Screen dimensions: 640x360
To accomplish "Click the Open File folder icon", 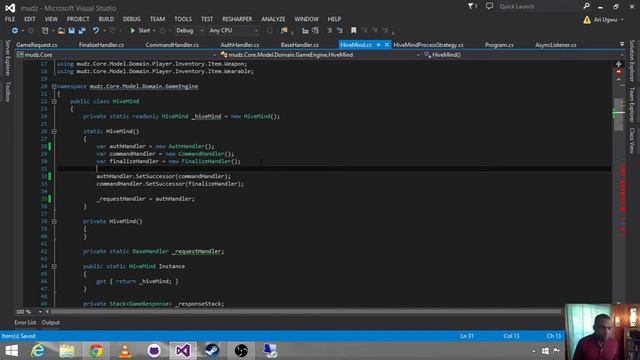I will pos(61,31).
